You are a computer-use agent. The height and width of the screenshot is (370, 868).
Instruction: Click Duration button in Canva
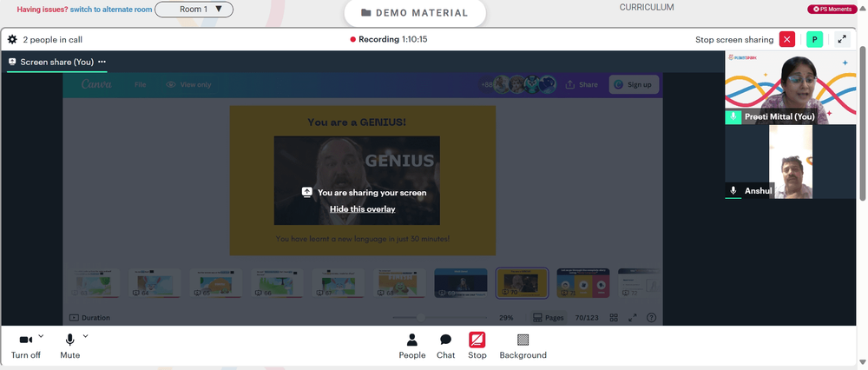pos(89,318)
